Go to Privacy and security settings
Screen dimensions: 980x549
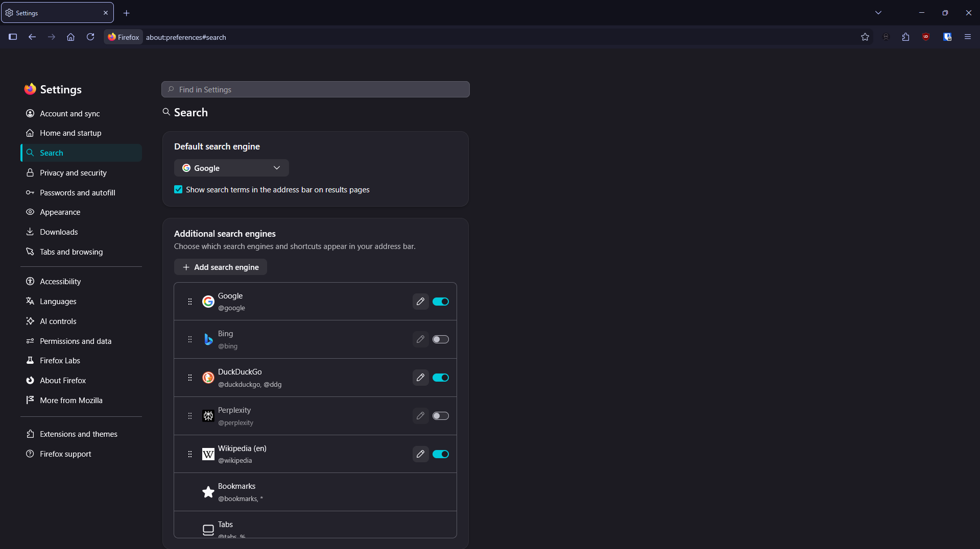tap(81, 173)
